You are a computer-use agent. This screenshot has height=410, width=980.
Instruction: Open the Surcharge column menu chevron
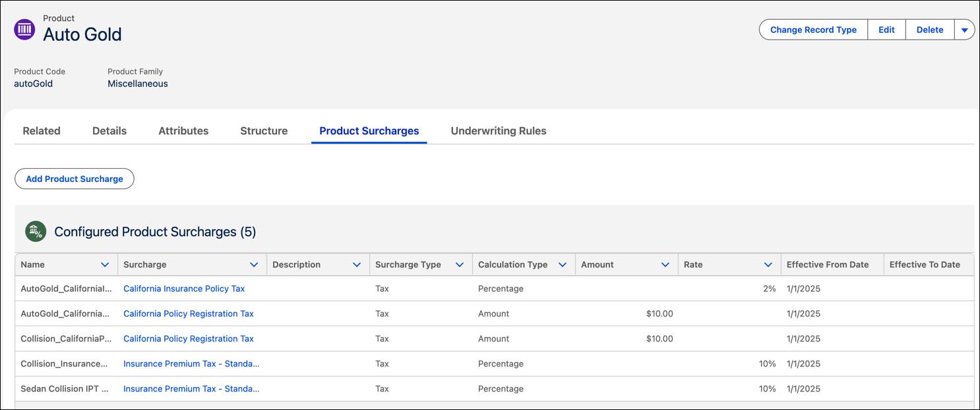point(254,265)
